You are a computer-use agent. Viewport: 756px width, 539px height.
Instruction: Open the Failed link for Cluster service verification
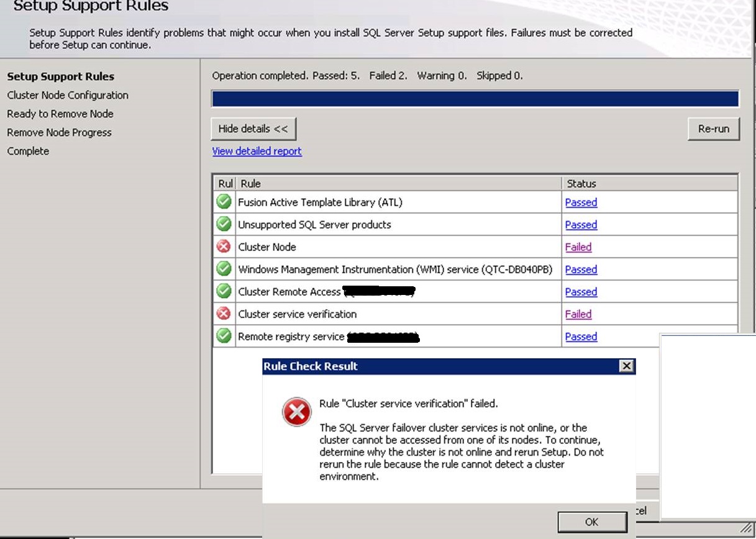pos(578,314)
